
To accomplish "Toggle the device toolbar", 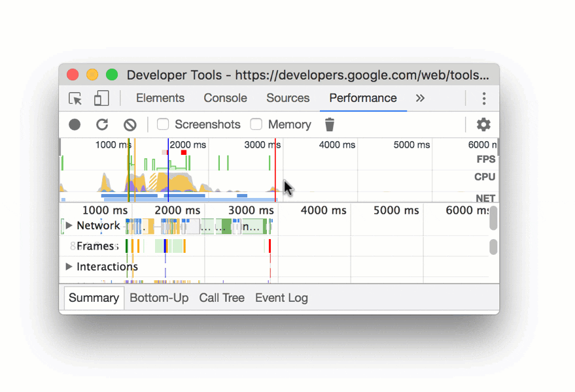I will tap(101, 98).
